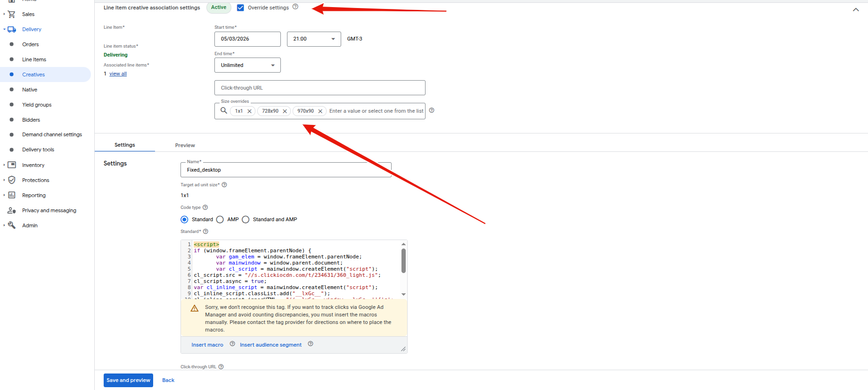Open the End time Unlimited dropdown
The width and height of the screenshot is (868, 390).
247,65
